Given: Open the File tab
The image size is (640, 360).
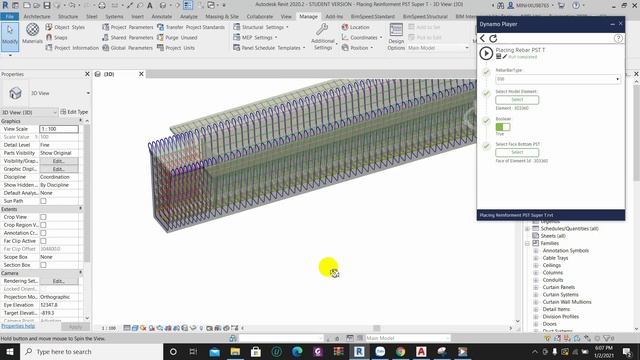Looking at the screenshot, I should [9, 16].
